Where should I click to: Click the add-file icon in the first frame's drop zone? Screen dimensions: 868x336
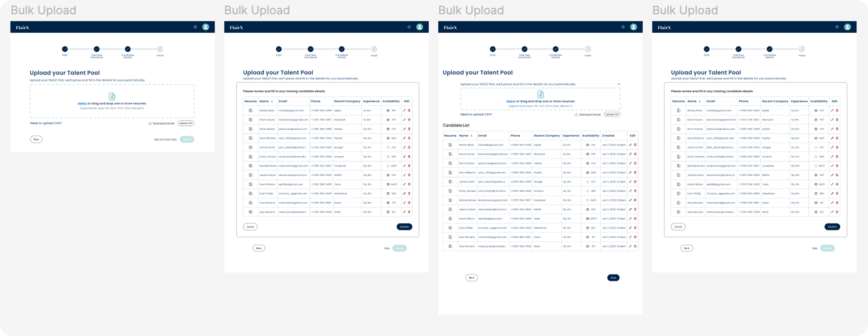[x=112, y=96]
